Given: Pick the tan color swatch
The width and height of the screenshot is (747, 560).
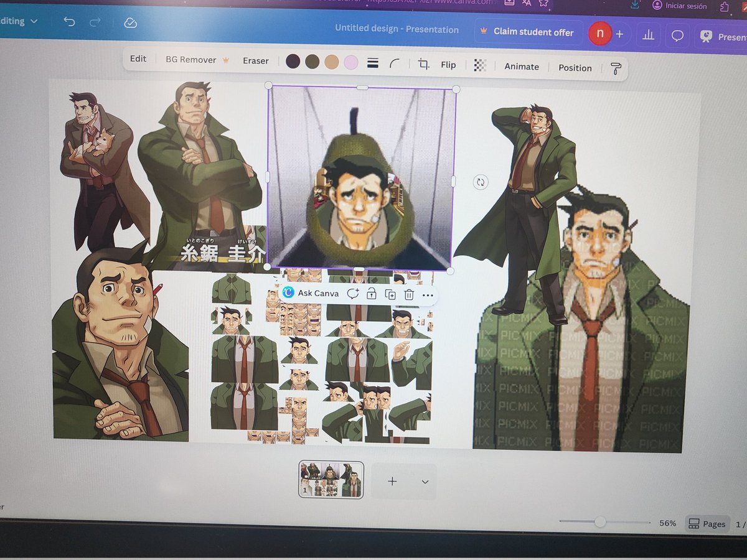Looking at the screenshot, I should pos(332,62).
